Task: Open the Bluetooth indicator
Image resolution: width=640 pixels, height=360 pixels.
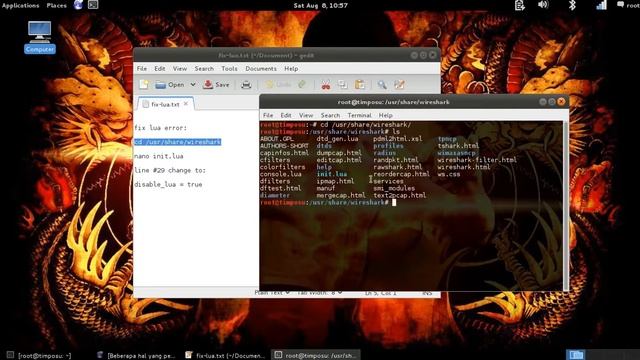Action: (x=572, y=5)
